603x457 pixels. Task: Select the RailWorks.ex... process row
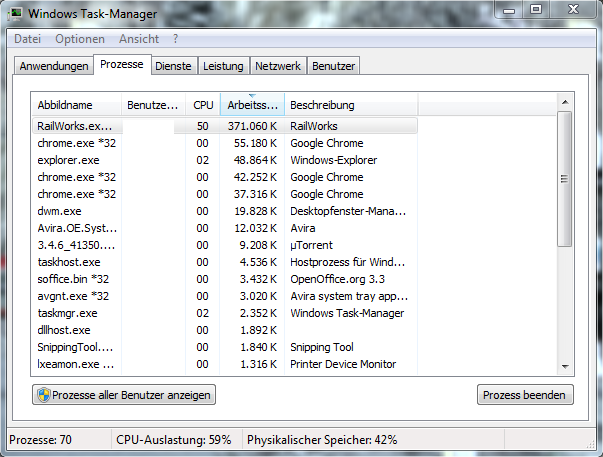(225, 126)
